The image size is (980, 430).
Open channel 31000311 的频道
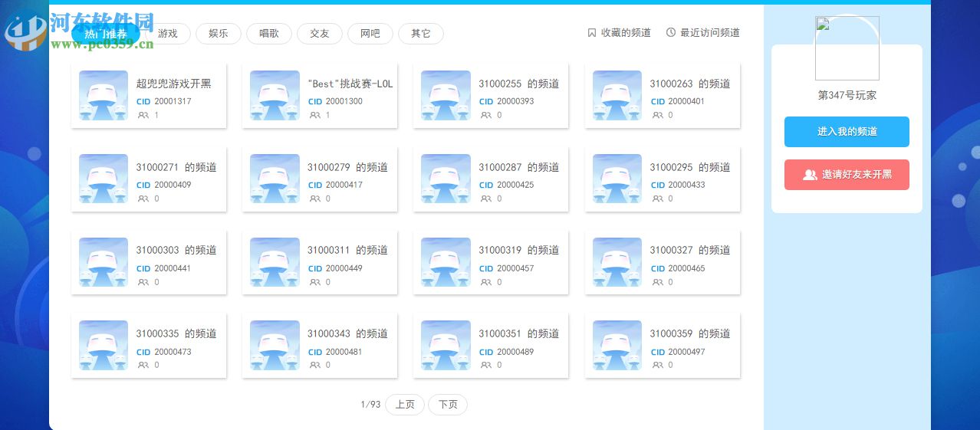click(320, 262)
